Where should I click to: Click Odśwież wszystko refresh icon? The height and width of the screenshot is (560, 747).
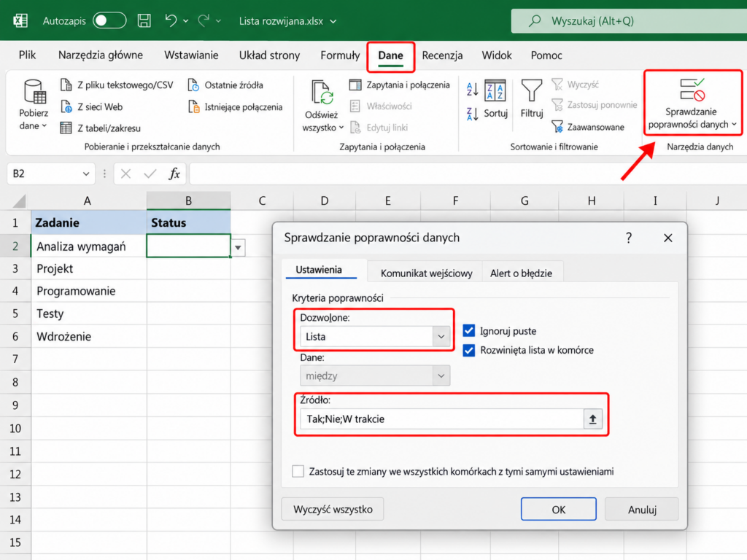pyautogui.click(x=322, y=92)
